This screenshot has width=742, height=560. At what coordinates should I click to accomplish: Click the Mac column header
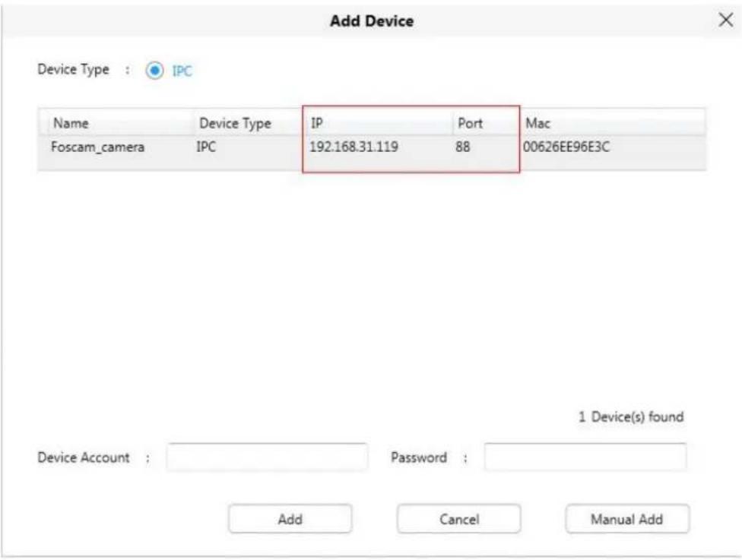537,123
